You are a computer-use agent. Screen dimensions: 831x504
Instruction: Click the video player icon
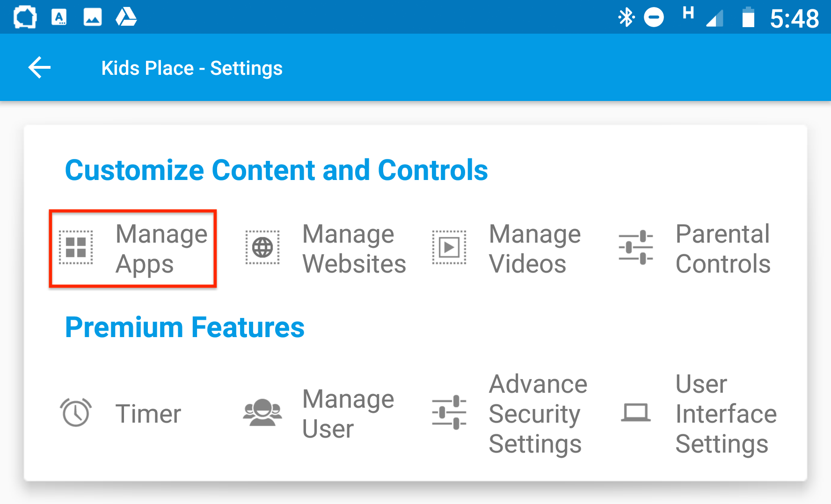coord(449,248)
